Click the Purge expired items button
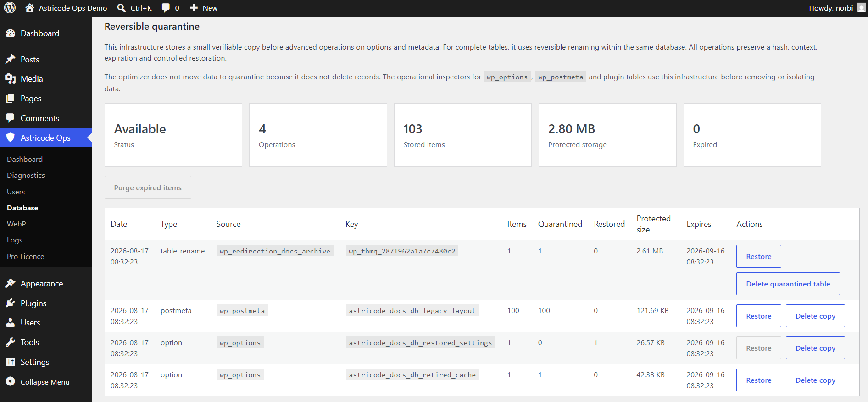The width and height of the screenshot is (868, 402). point(148,187)
